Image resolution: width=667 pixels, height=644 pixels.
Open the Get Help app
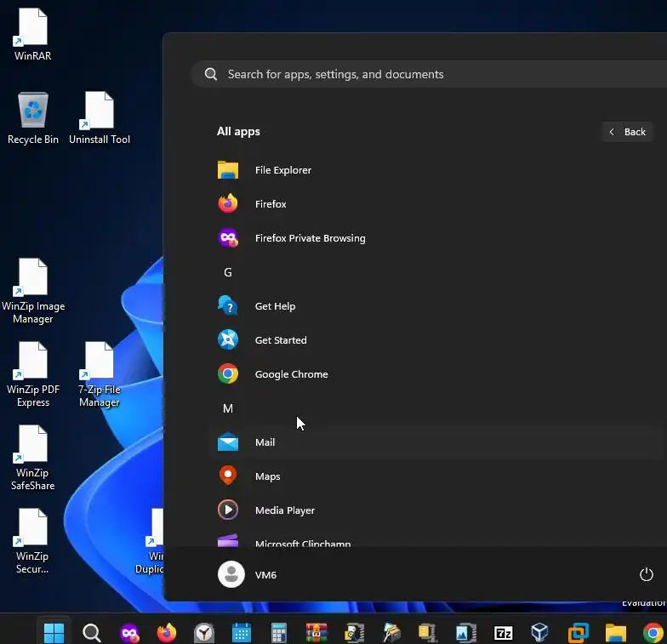click(x=437, y=306)
